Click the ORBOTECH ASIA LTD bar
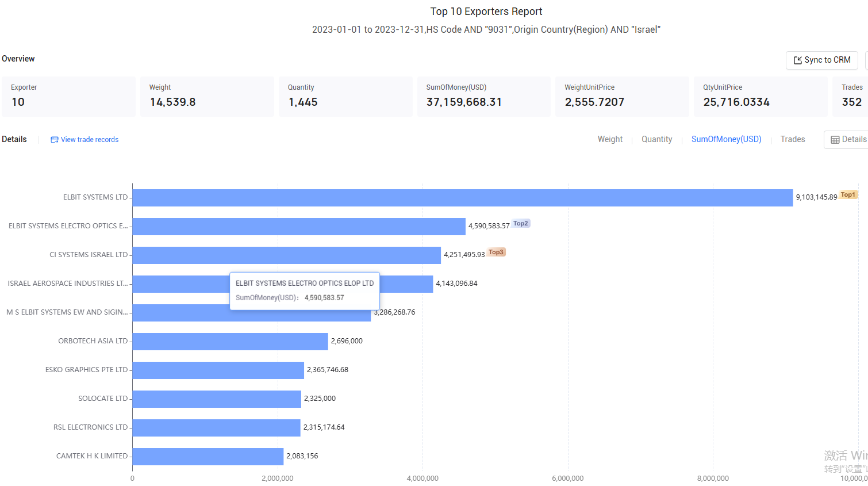 231,341
